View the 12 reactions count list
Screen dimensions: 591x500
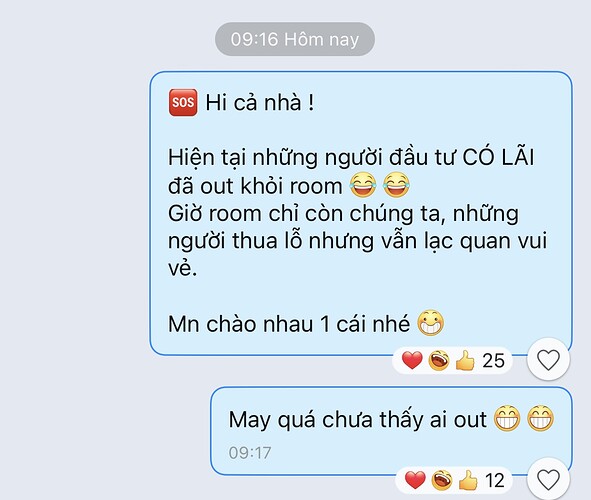pyautogui.click(x=495, y=481)
